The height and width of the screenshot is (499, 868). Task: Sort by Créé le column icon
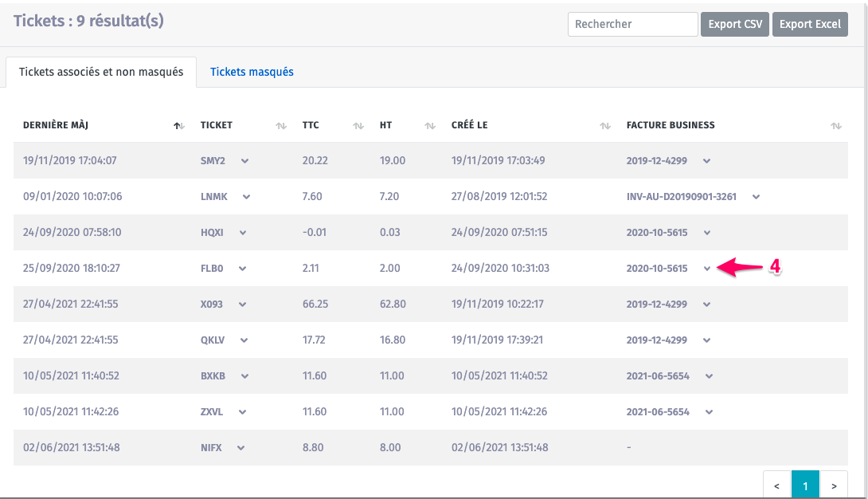(x=605, y=126)
